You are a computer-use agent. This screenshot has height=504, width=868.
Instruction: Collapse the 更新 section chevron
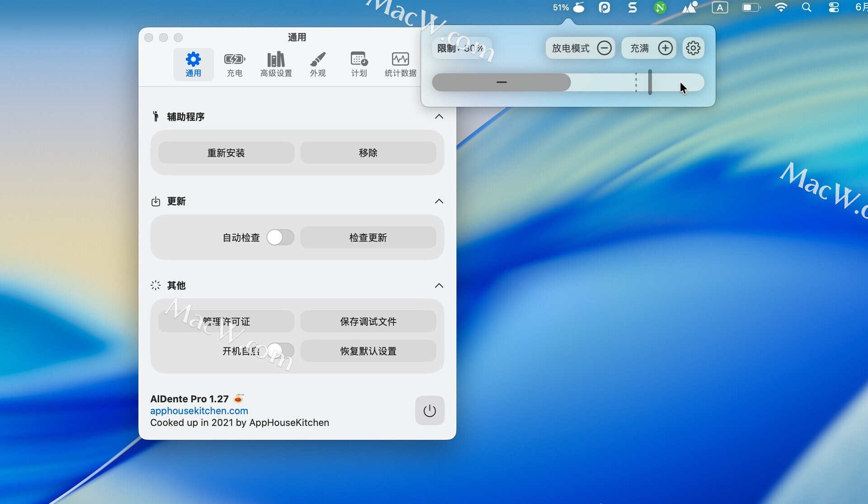[x=439, y=201]
